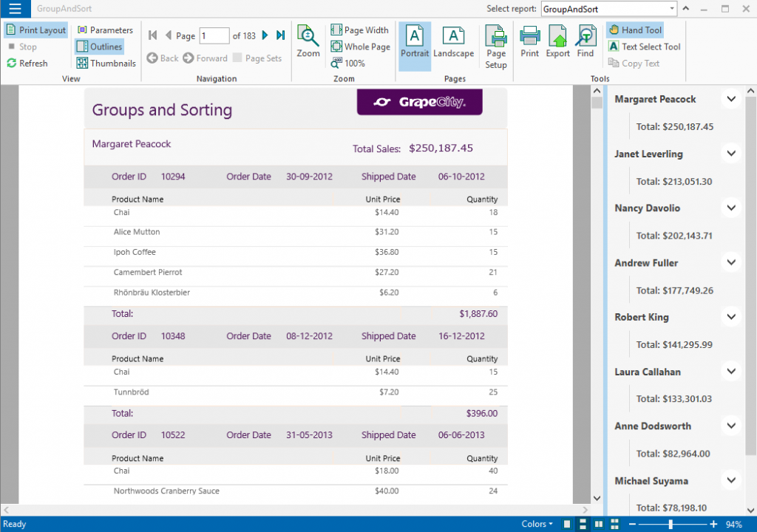This screenshot has height=532, width=757.
Task: Select Robert King in the outline
Action: tap(641, 317)
